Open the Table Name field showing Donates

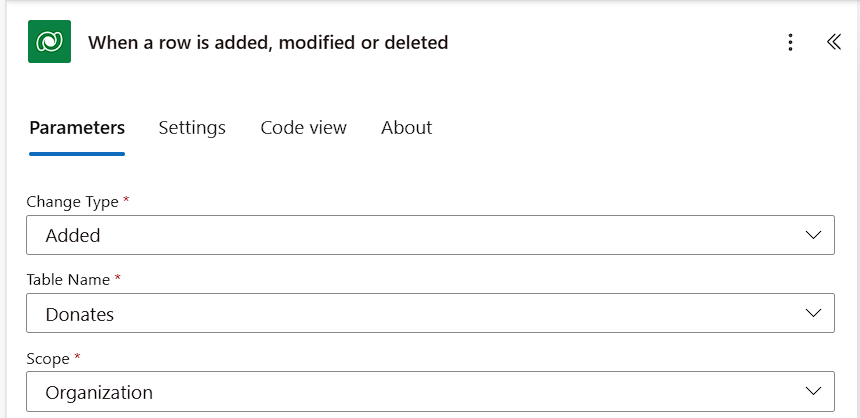400,313
